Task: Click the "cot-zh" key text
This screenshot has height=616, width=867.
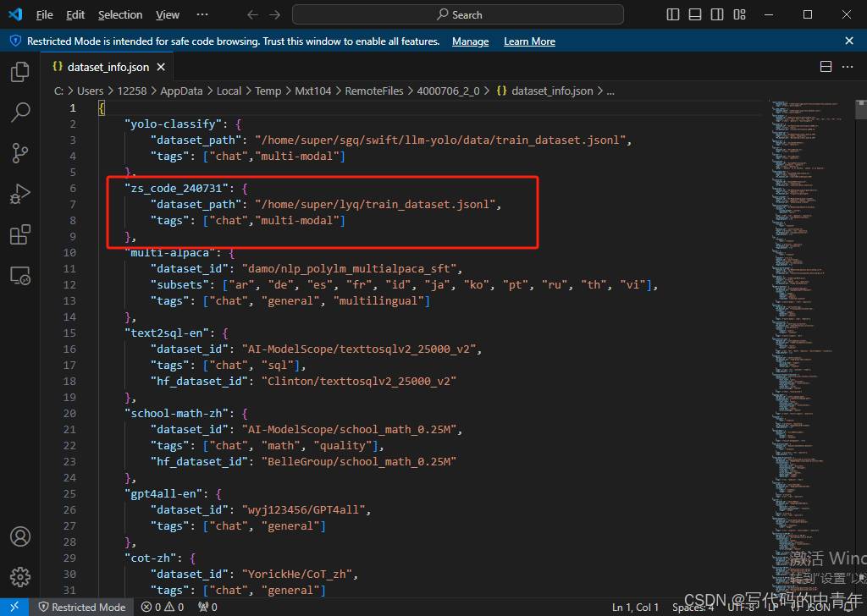Action: point(151,558)
